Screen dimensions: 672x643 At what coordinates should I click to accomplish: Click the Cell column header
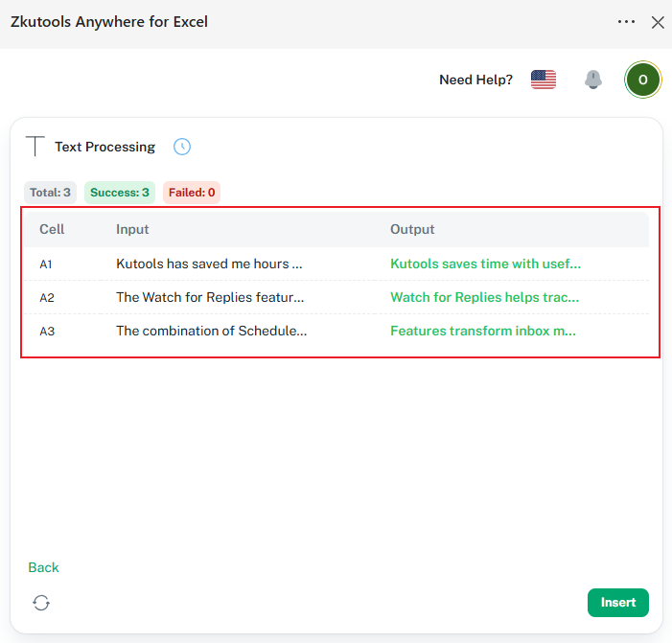coord(52,229)
